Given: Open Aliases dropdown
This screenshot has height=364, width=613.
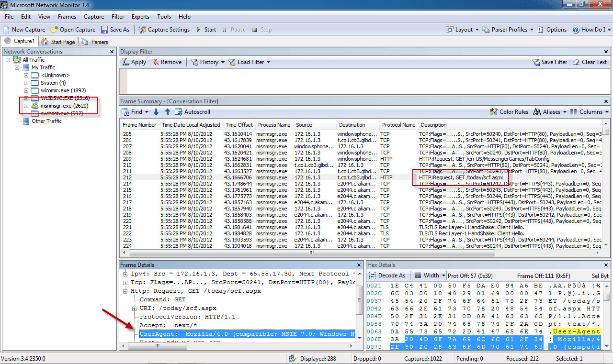Looking at the screenshot, I should [550, 112].
